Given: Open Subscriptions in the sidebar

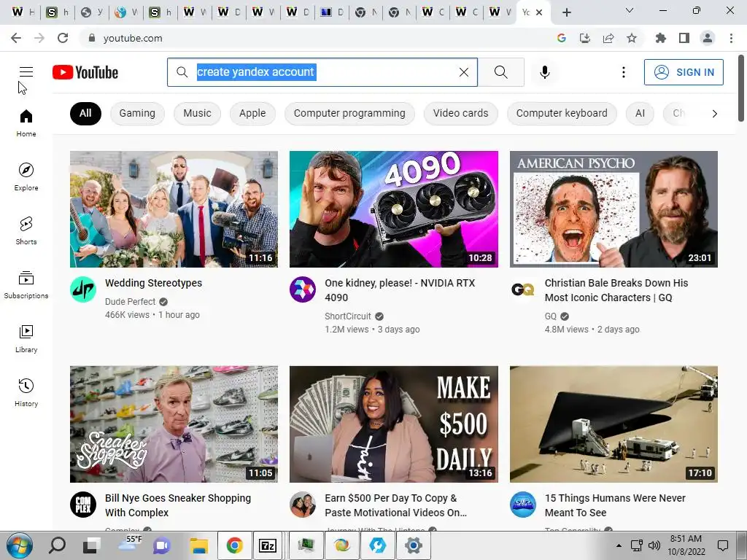Looking at the screenshot, I should (26, 285).
